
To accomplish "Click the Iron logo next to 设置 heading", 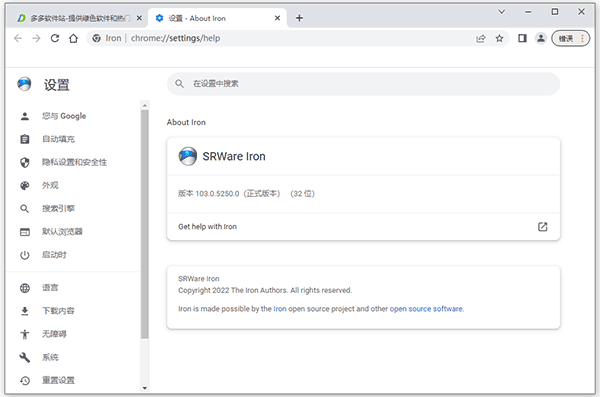I will point(24,84).
